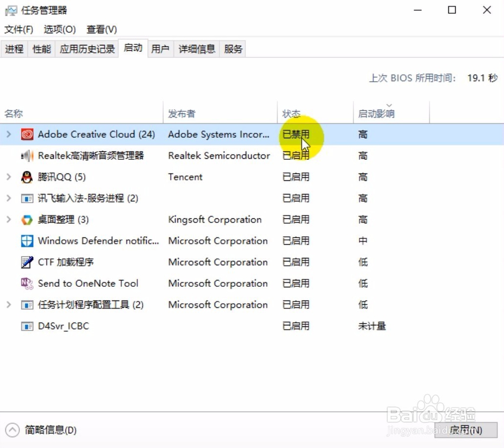The image size is (504, 448).
Task: Click the Realtek audio manager speaker icon
Action: [x=27, y=156]
